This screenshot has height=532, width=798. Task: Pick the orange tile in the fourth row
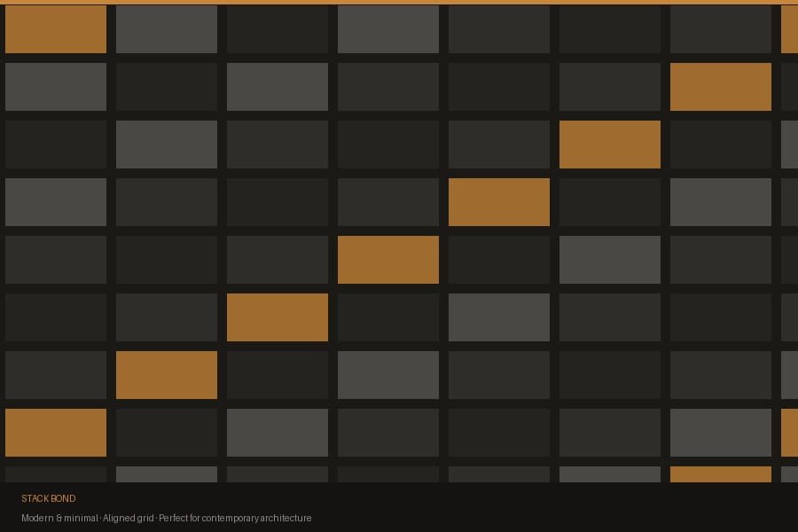tap(498, 202)
